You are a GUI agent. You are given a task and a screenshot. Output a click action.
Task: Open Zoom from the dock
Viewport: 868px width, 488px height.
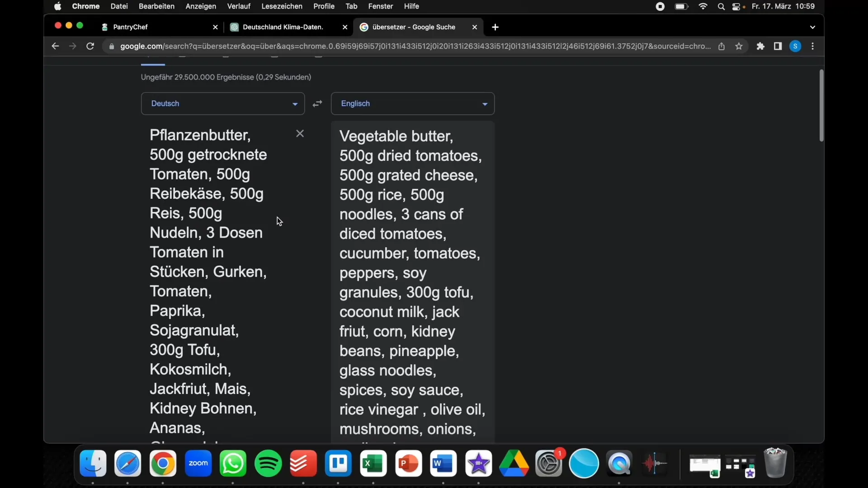click(198, 464)
